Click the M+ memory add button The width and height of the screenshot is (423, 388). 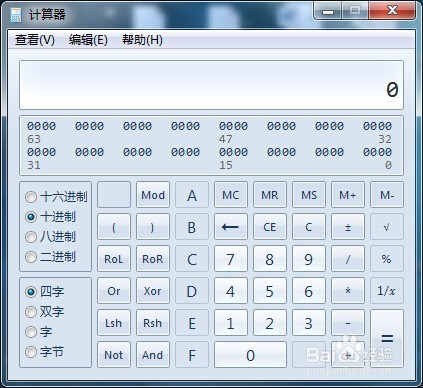point(348,195)
